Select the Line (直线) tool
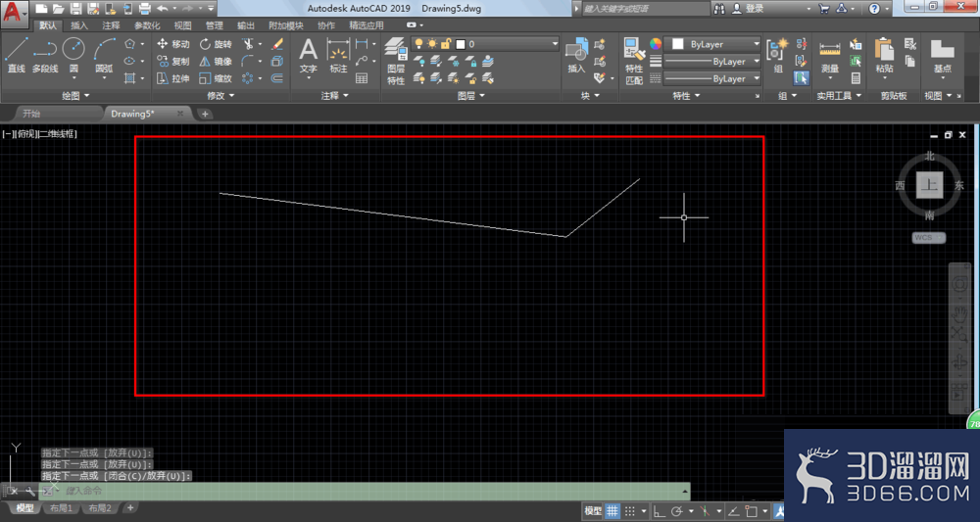This screenshot has height=522, width=980. tap(17, 55)
